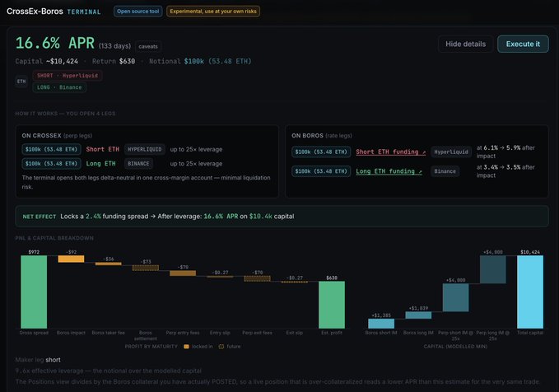Screen dimensions: 559x392
Task: Click the Exit slip axis label
Action: point(295,333)
